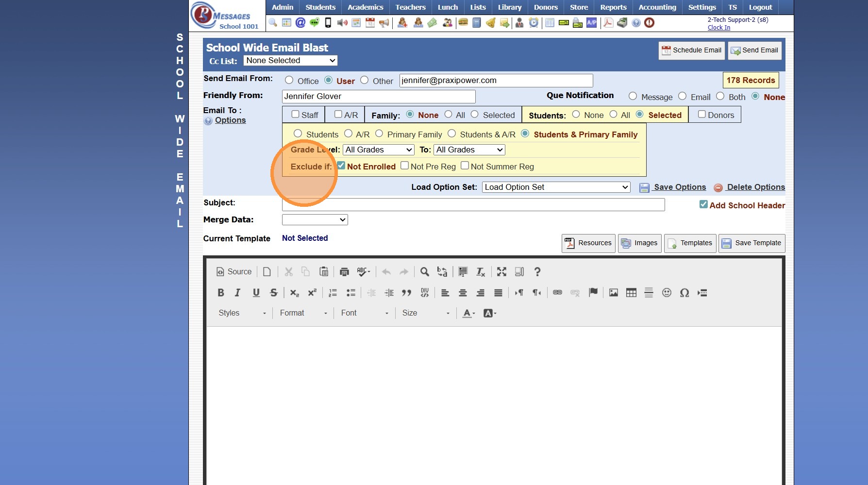868x485 pixels.
Task: Insert an image into the email body
Action: click(614, 293)
